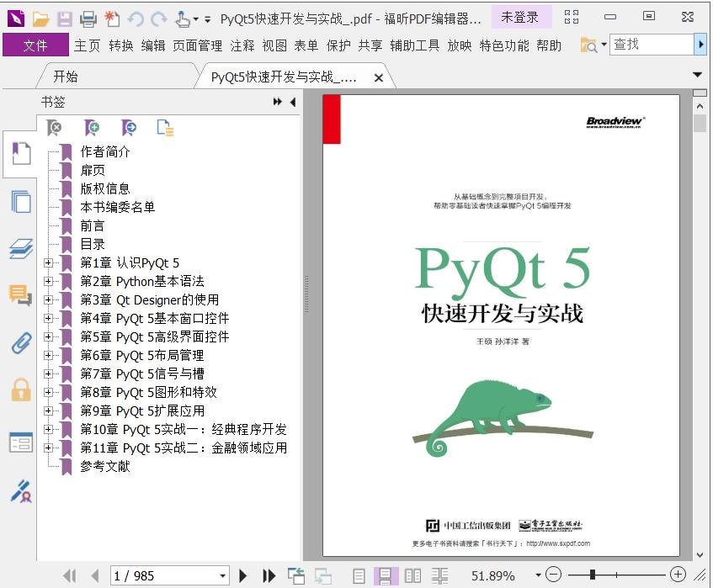
Task: Jump to the last page
Action: coord(269,576)
